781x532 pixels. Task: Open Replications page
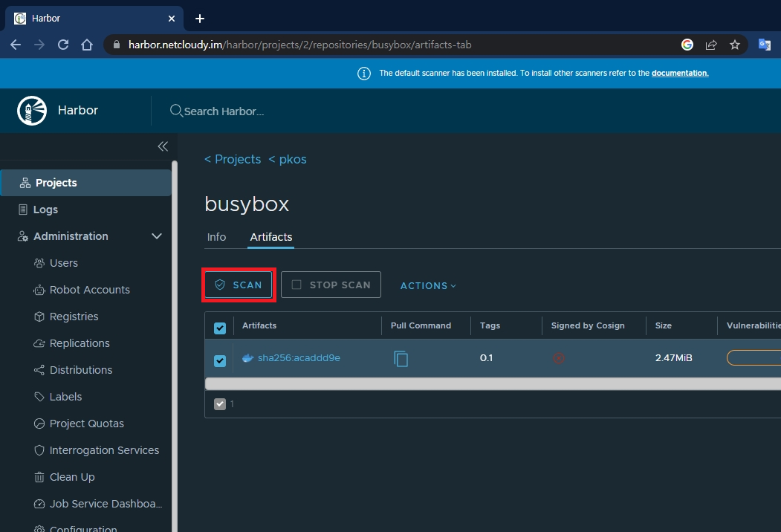80,343
